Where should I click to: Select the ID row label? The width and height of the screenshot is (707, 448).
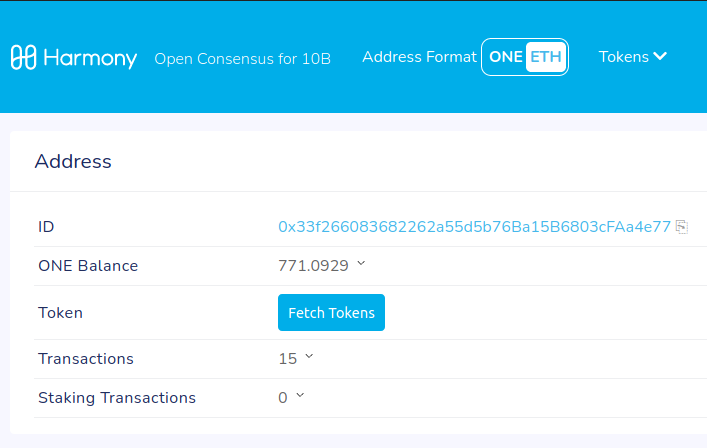click(x=46, y=227)
